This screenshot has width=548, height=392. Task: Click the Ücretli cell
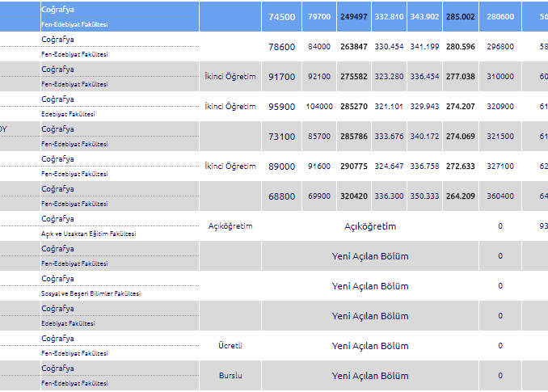pyautogui.click(x=230, y=345)
